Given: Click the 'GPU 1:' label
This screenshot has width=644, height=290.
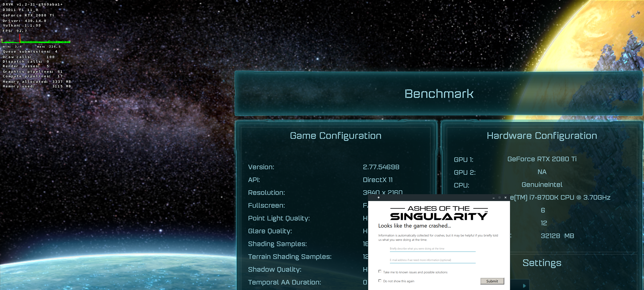Looking at the screenshot, I should pos(464,160).
